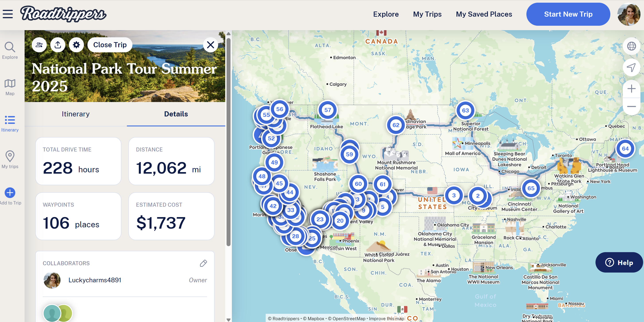Image resolution: width=644 pixels, height=322 pixels.
Task: Open trip settings gear icon
Action: 76,45
